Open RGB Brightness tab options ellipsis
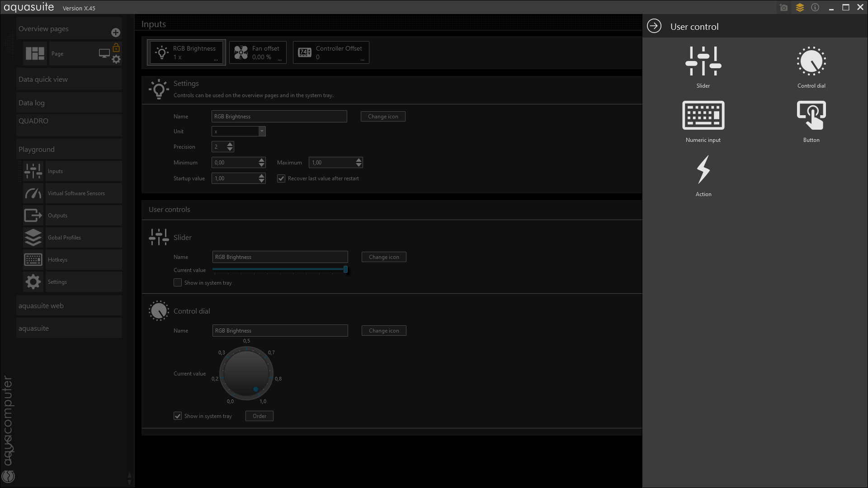The height and width of the screenshot is (488, 868). coord(216,60)
